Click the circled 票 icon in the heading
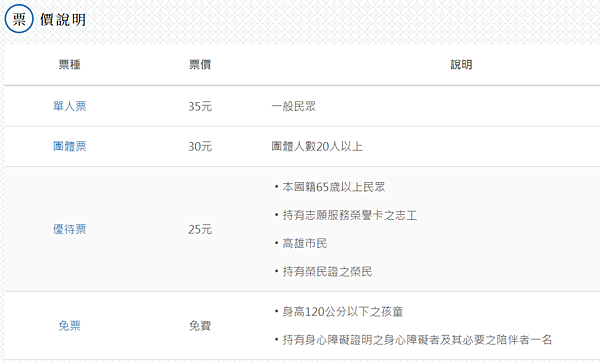This screenshot has width=600, height=362. click(19, 19)
